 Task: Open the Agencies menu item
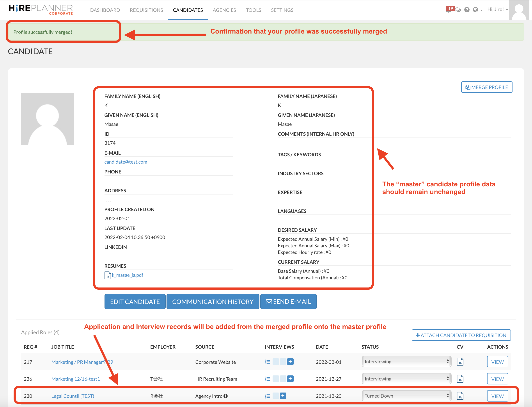click(x=224, y=10)
